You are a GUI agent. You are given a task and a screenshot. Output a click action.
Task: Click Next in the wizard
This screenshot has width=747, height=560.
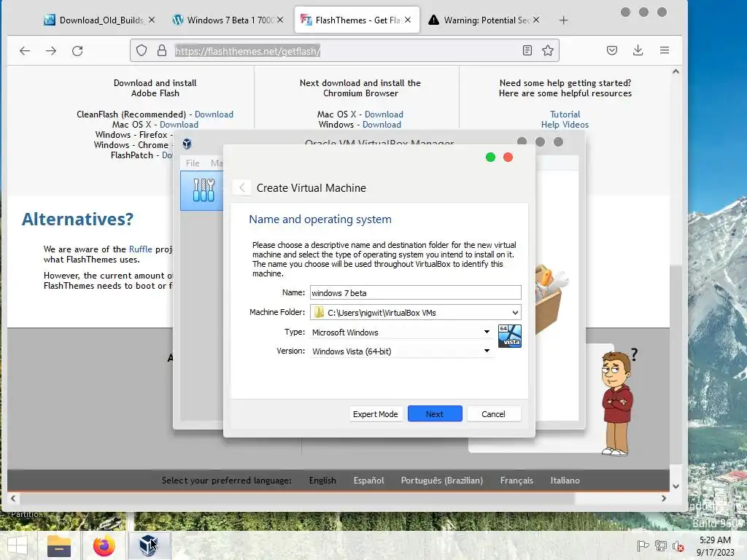tap(435, 414)
